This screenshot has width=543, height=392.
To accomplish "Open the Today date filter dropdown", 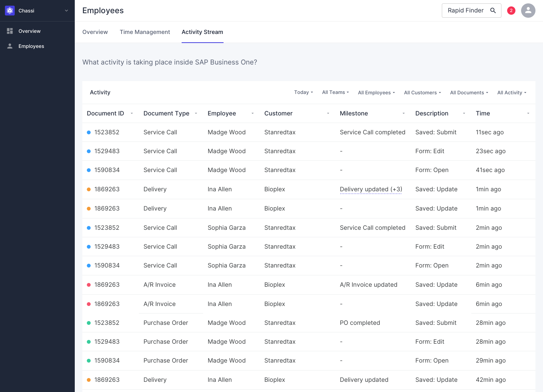I will (304, 92).
